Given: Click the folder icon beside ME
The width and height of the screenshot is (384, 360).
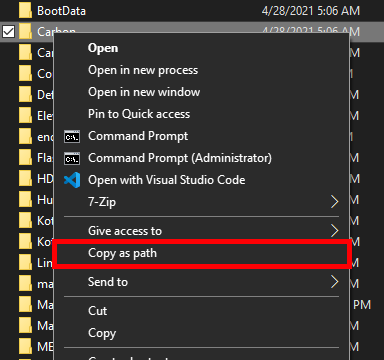Looking at the screenshot, I should coord(26,347).
